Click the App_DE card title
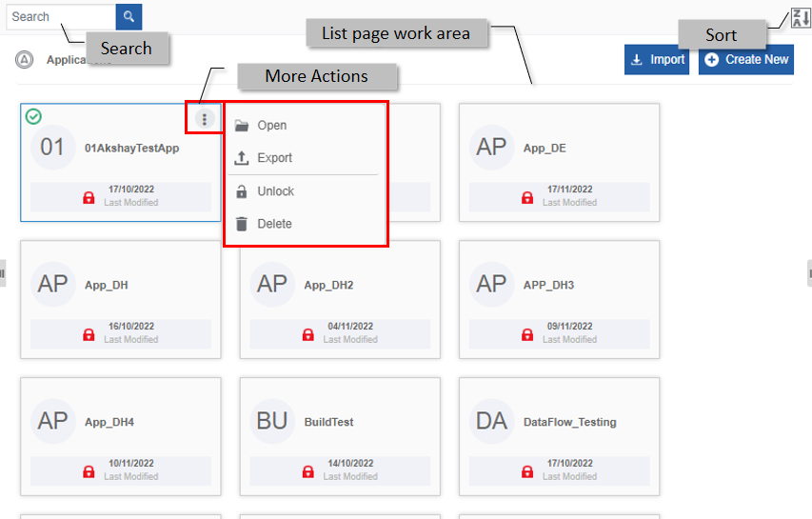812x519 pixels. click(x=545, y=149)
